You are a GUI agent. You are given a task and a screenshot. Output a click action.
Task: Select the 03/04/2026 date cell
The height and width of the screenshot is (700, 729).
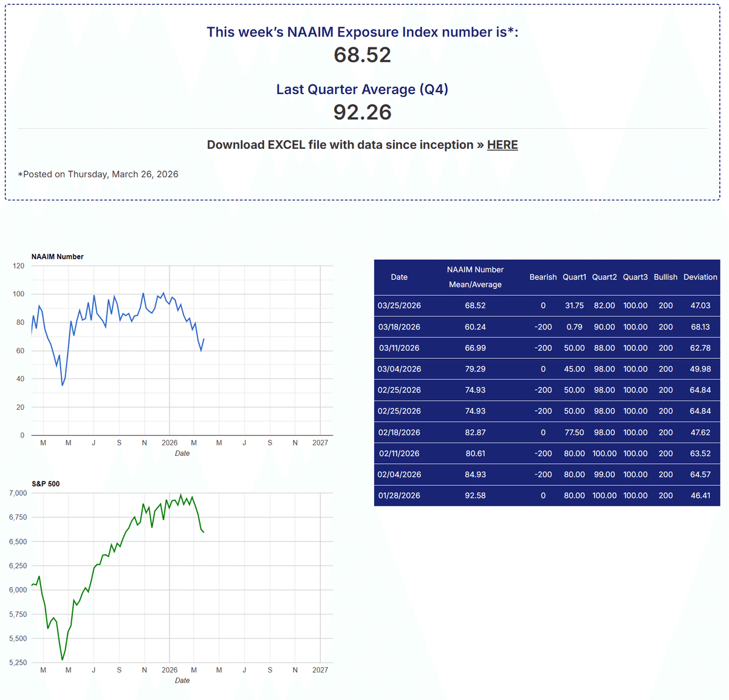[x=399, y=369]
